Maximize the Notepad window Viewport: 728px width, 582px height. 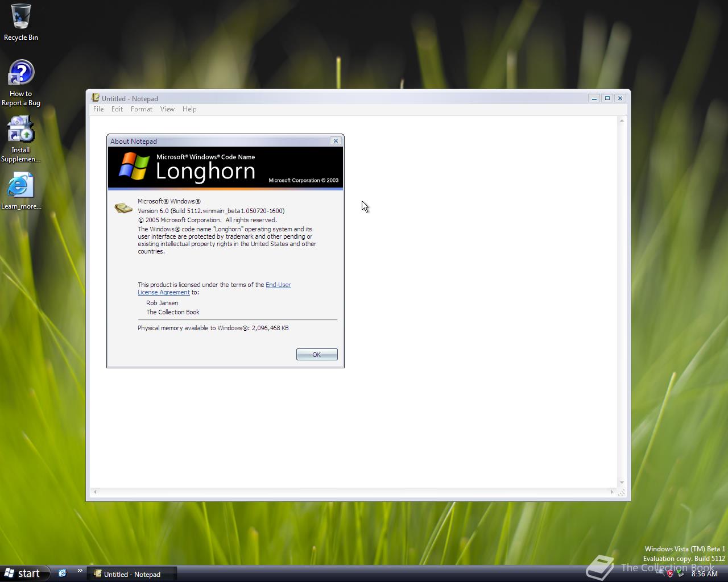[x=607, y=98]
